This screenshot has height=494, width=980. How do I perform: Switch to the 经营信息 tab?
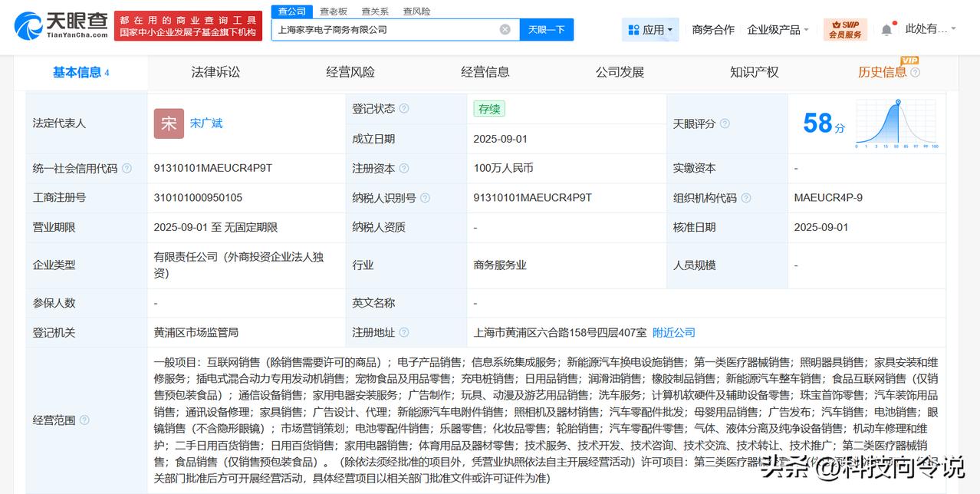pyautogui.click(x=485, y=72)
